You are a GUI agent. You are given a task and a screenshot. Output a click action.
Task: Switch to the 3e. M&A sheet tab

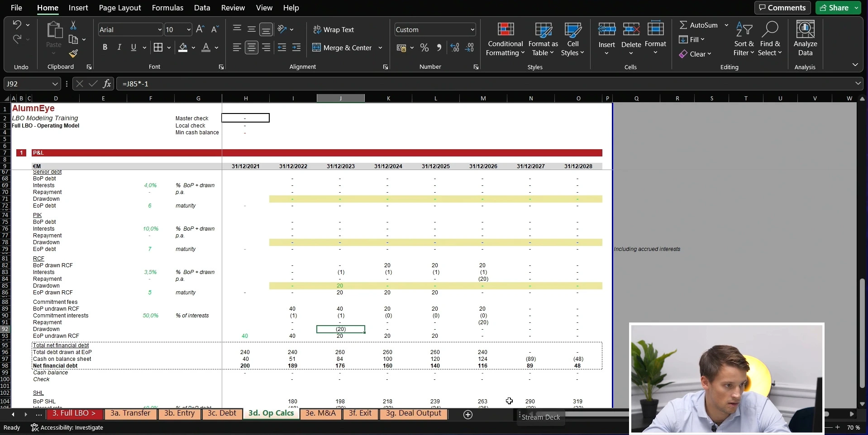(x=320, y=413)
